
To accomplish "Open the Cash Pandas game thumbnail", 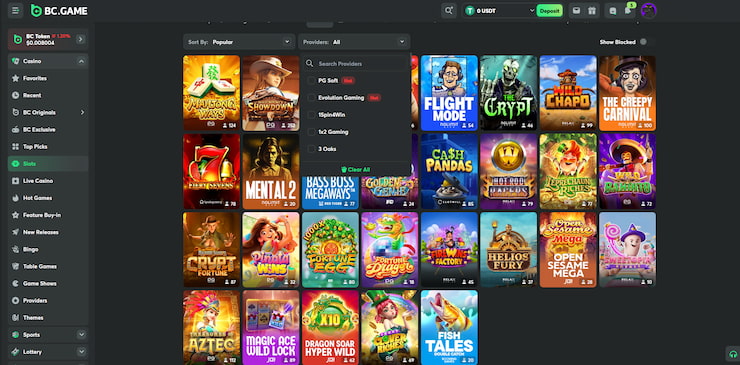I will point(449,171).
